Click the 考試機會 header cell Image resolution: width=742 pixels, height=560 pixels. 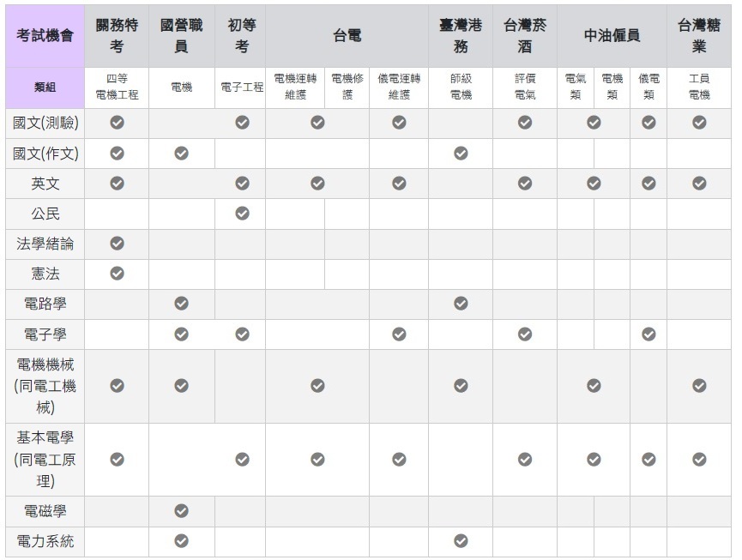tap(45, 36)
